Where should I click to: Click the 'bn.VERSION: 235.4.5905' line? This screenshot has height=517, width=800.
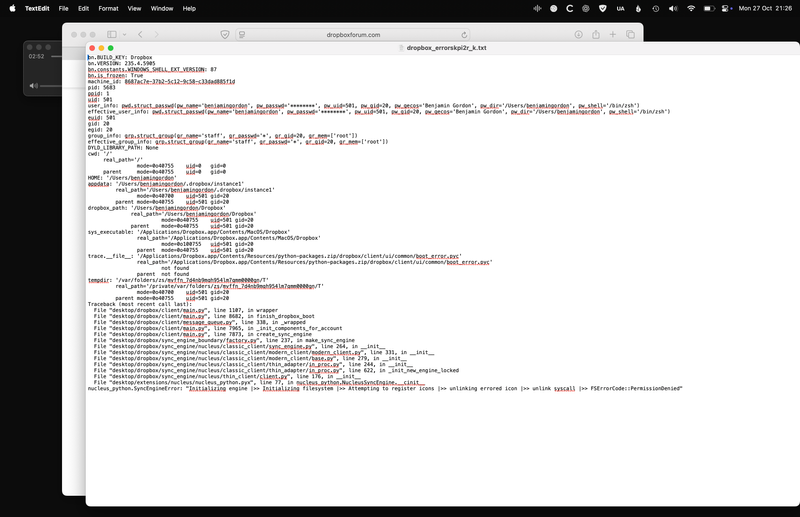122,64
